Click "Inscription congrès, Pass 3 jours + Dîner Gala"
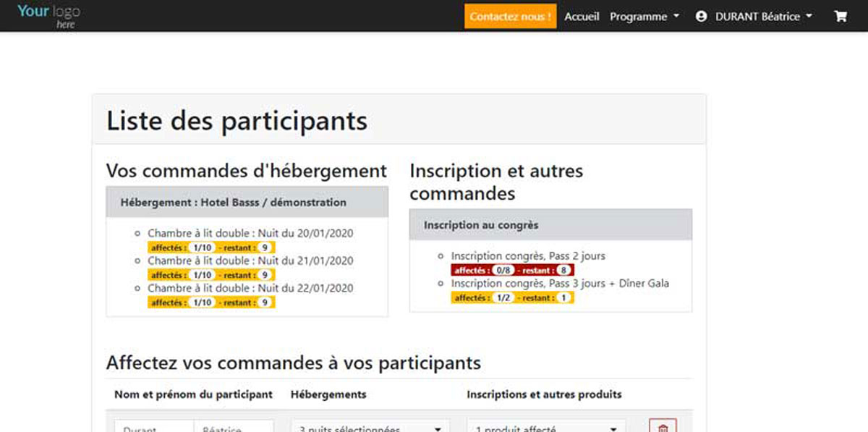Image resolution: width=868 pixels, height=432 pixels. pyautogui.click(x=560, y=284)
